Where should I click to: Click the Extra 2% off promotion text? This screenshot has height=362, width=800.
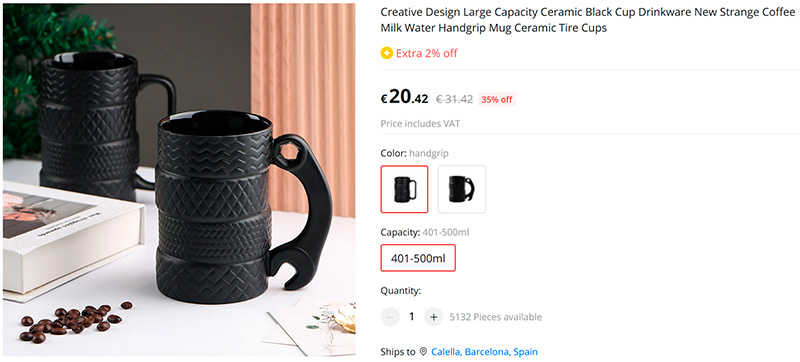click(x=427, y=53)
